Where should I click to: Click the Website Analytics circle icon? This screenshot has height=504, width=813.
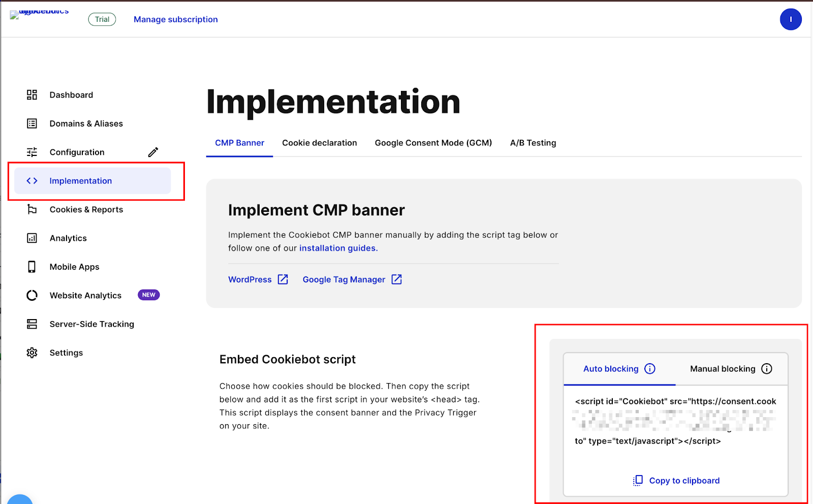click(32, 295)
